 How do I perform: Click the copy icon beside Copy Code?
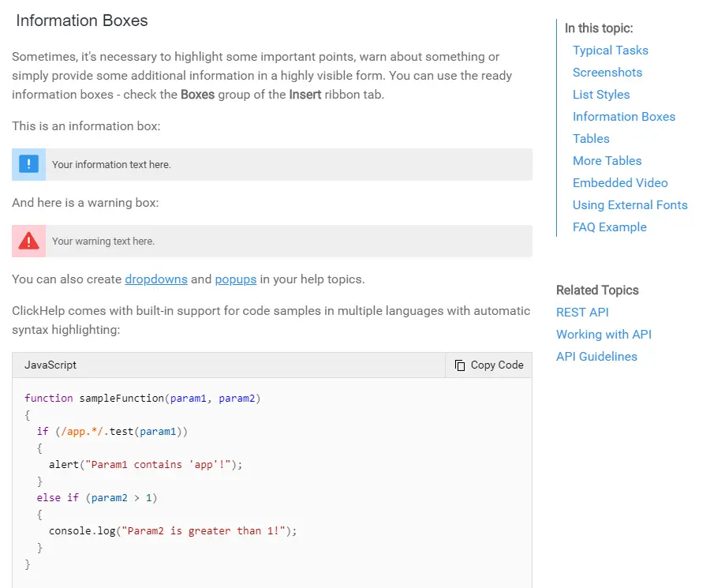tap(460, 365)
